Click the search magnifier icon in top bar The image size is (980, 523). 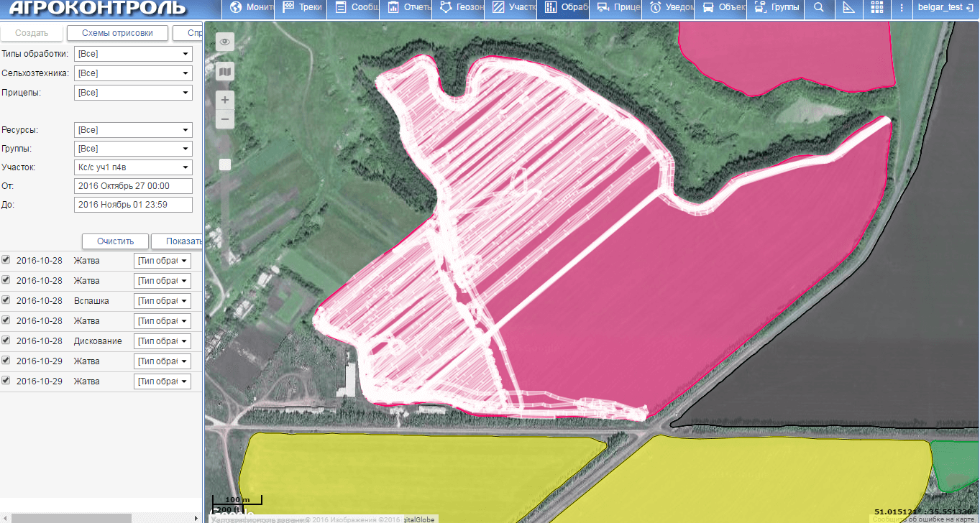click(818, 8)
